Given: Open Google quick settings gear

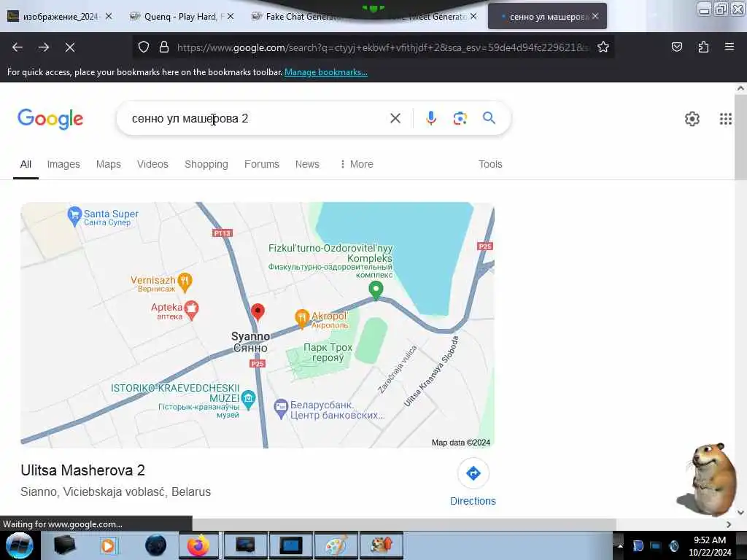Looking at the screenshot, I should point(692,119).
